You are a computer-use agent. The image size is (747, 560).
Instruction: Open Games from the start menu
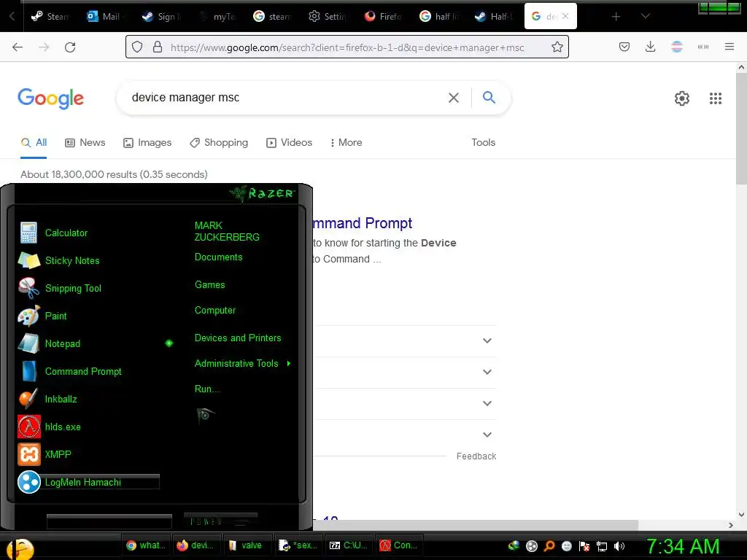209,285
